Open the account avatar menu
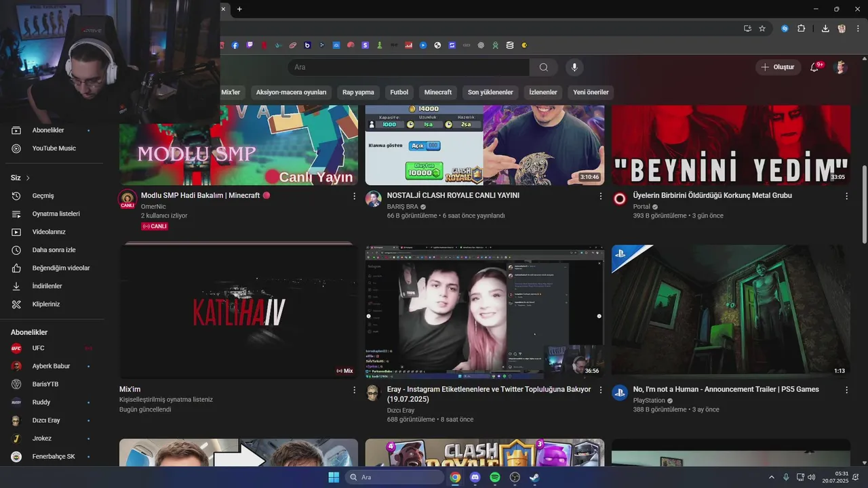868x488 pixels. (x=840, y=67)
